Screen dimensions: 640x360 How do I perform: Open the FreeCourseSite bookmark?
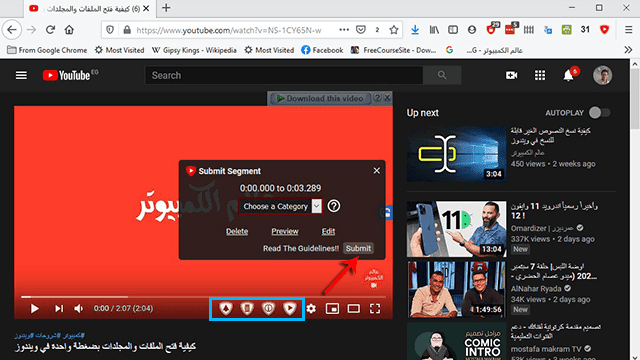(x=393, y=50)
